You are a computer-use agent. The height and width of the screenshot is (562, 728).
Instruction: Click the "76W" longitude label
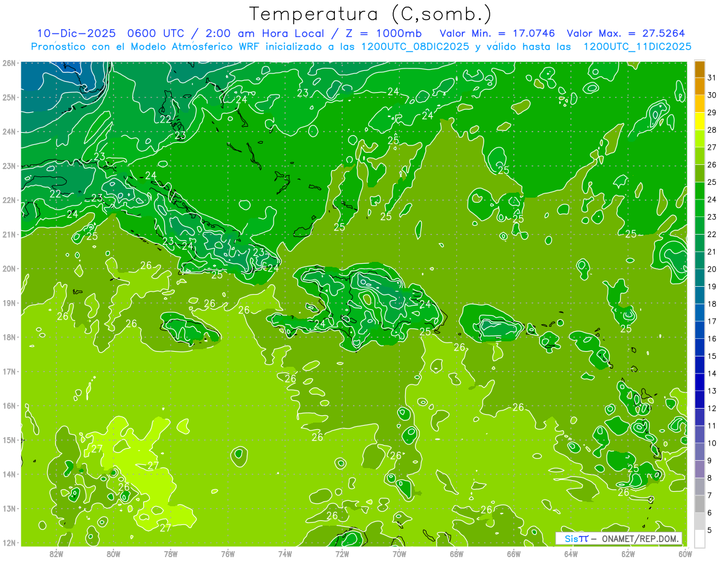pyautogui.click(x=227, y=554)
